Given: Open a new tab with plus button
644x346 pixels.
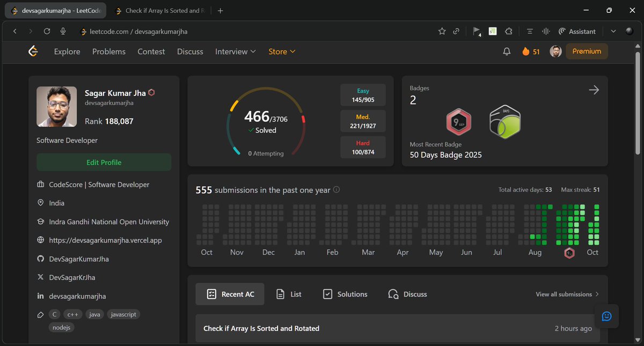Looking at the screenshot, I should pyautogui.click(x=221, y=10).
